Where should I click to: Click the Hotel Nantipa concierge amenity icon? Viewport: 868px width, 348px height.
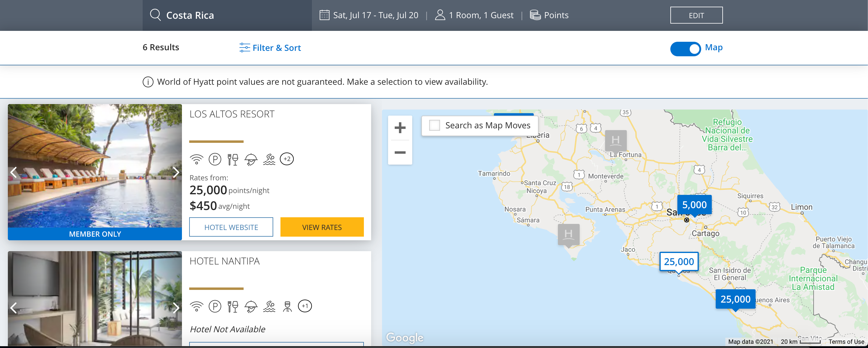[x=287, y=307]
